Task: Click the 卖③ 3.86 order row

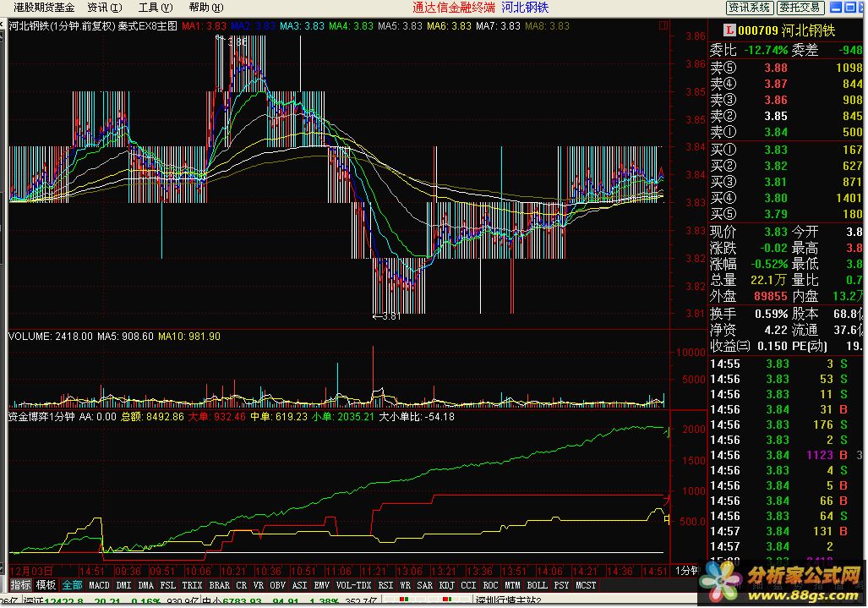Action: [x=786, y=100]
